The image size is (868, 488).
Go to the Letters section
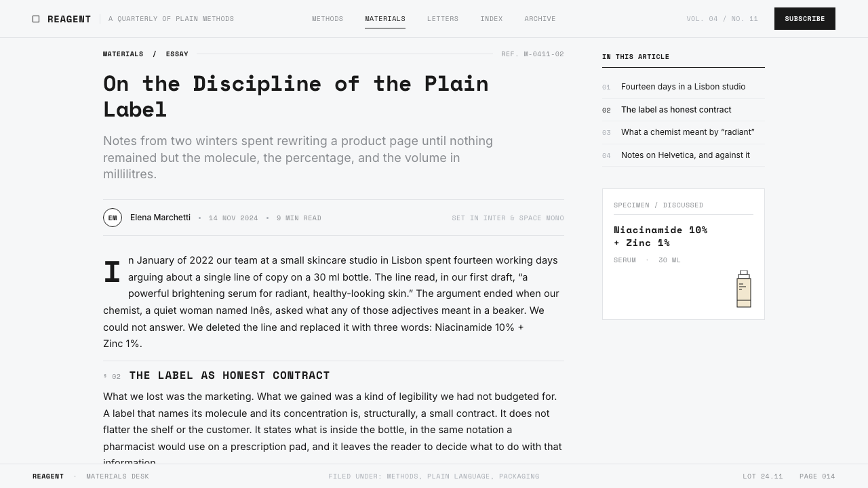click(x=443, y=19)
